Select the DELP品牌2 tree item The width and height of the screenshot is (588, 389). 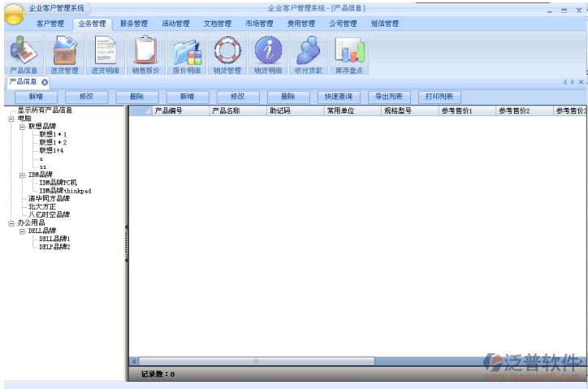click(54, 247)
